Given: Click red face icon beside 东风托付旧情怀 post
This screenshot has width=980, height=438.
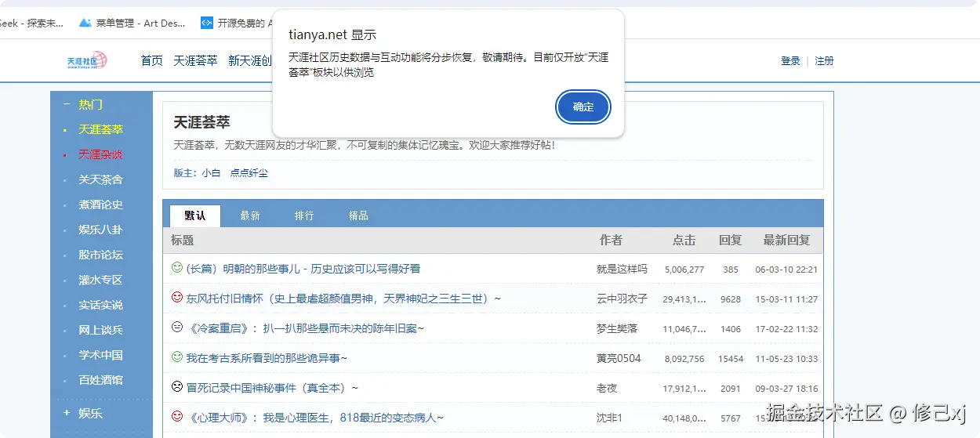Looking at the screenshot, I should pyautogui.click(x=177, y=298).
